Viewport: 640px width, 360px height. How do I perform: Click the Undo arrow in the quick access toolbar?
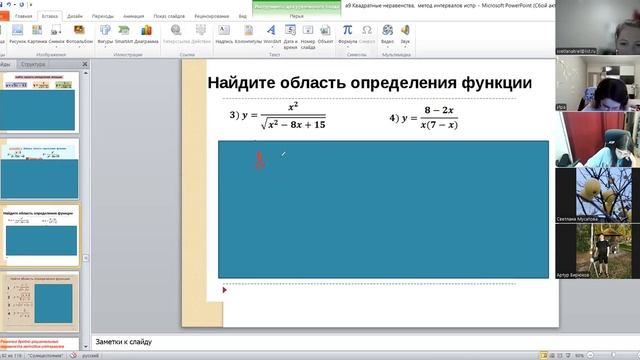click(9, 4)
